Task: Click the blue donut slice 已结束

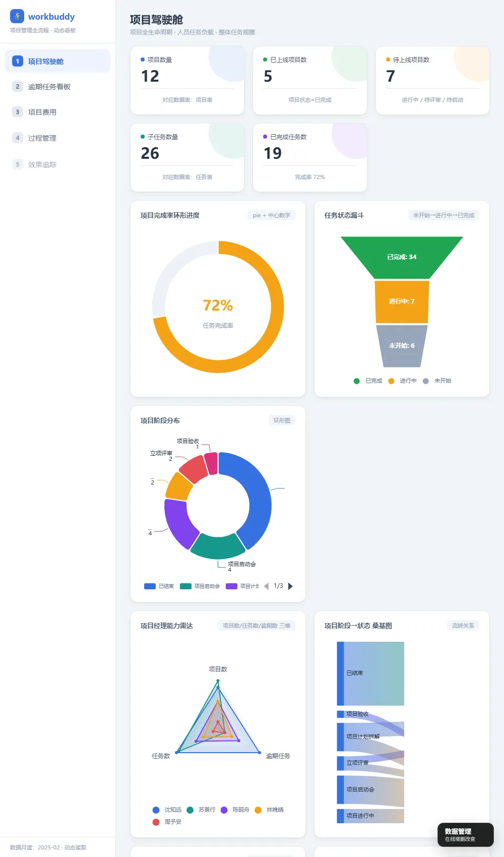Action: pos(259,497)
